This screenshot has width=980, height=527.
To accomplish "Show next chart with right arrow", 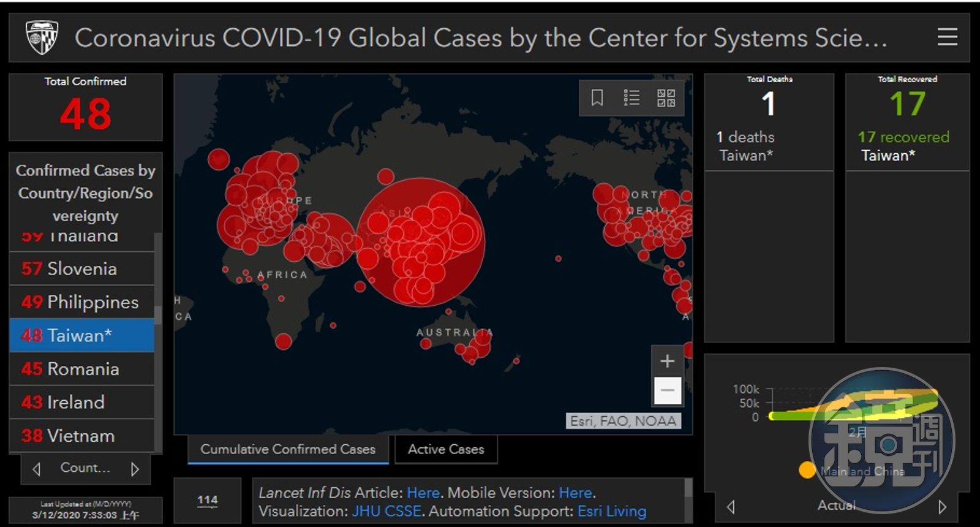I will [942, 507].
